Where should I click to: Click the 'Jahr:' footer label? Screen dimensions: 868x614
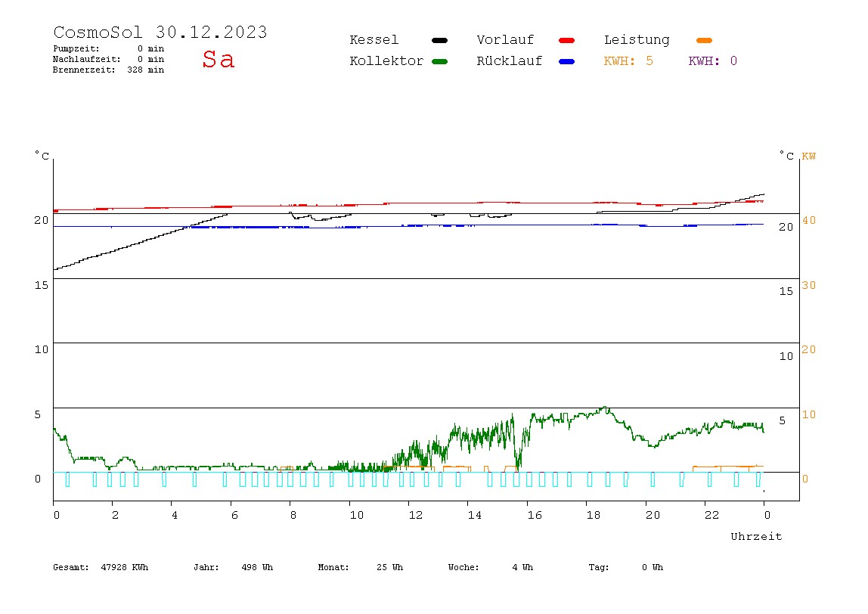206,567
